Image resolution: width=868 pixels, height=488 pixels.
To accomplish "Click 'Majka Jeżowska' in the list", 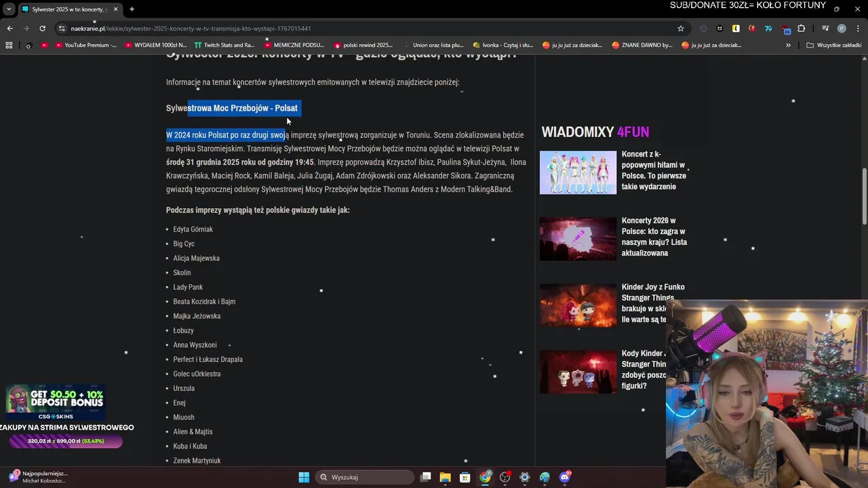I will [x=197, y=316].
